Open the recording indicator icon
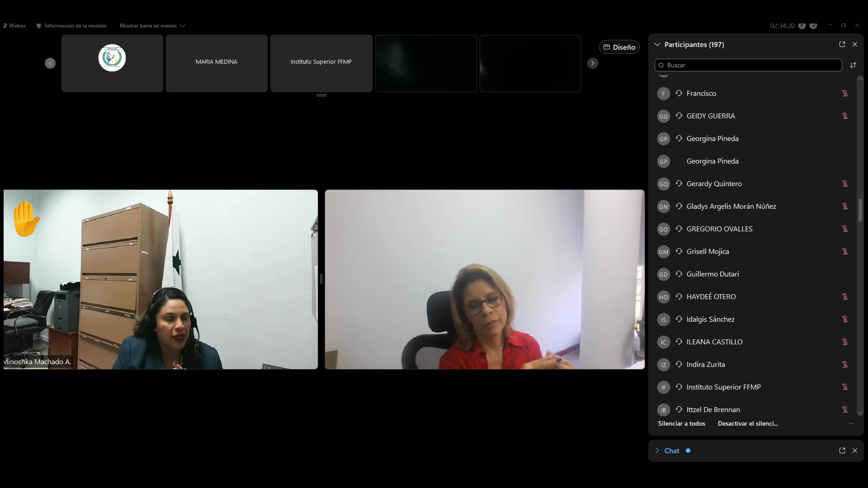Screen dimensions: 868x488 [x=802, y=26]
